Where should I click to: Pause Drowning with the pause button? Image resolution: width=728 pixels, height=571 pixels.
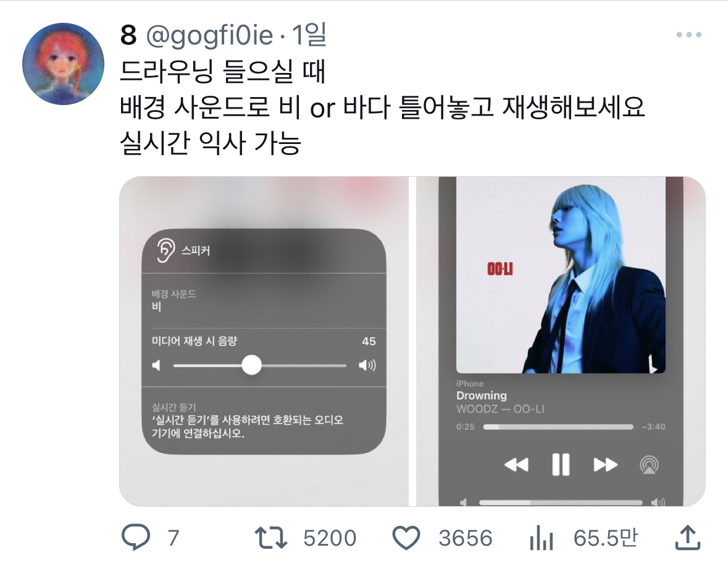tap(561, 464)
